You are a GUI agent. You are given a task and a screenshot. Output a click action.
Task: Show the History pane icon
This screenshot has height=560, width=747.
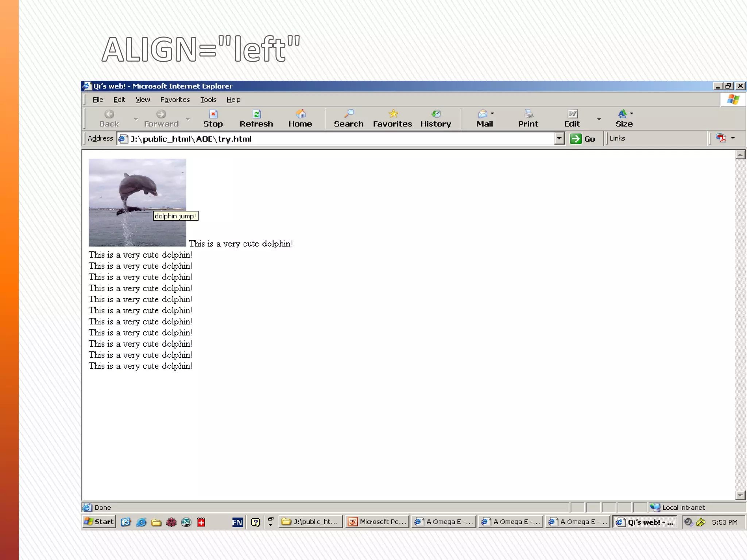pos(436,114)
